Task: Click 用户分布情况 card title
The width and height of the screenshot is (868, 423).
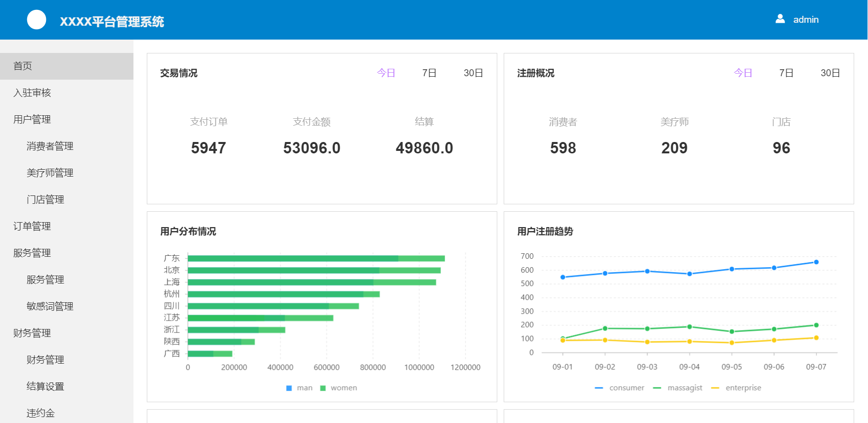Action: 188,232
